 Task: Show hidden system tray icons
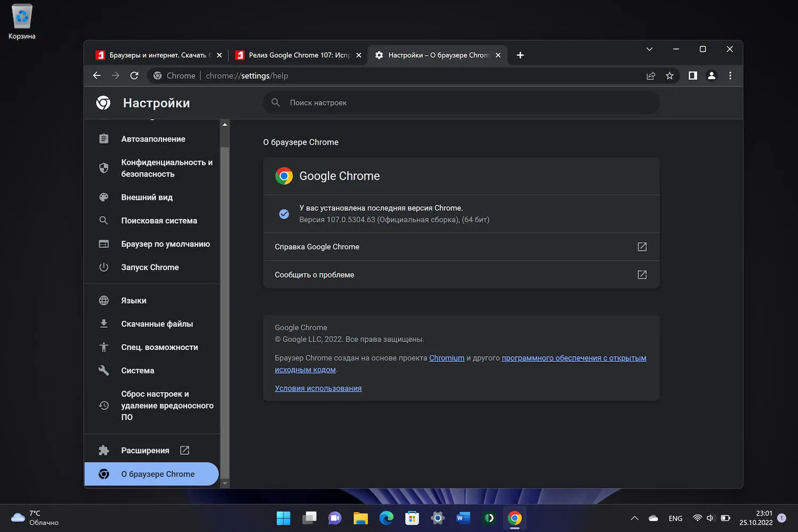pos(634,518)
